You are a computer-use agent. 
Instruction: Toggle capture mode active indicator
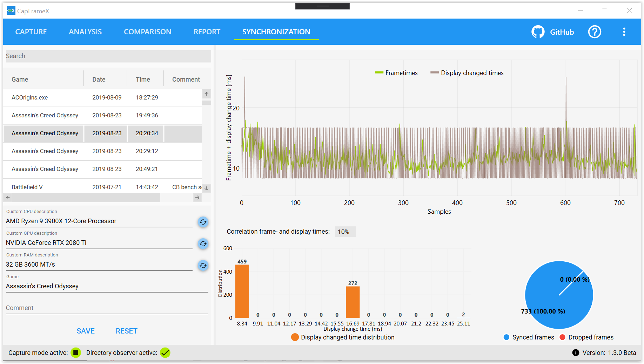[x=76, y=353]
